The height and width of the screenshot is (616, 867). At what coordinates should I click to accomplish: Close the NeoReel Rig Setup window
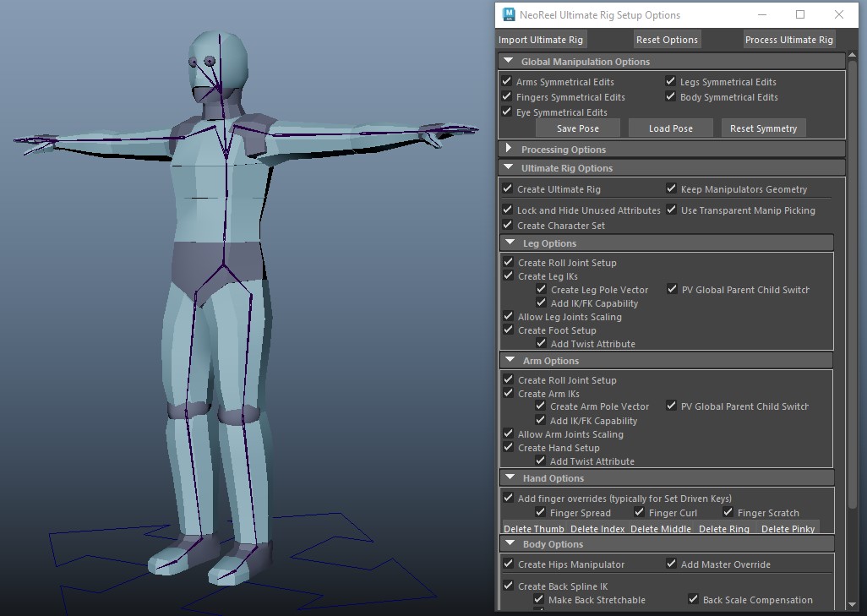tap(839, 14)
